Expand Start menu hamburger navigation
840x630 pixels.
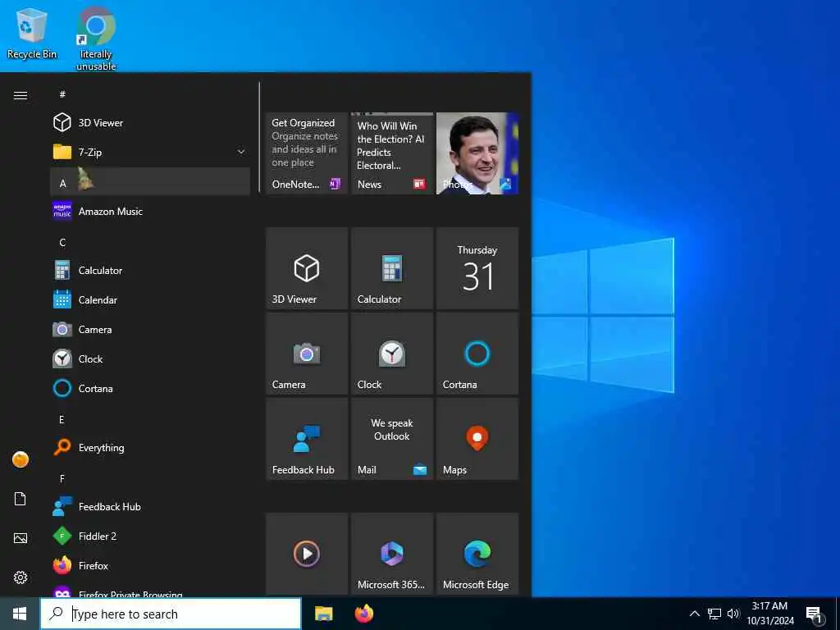pyautogui.click(x=21, y=95)
